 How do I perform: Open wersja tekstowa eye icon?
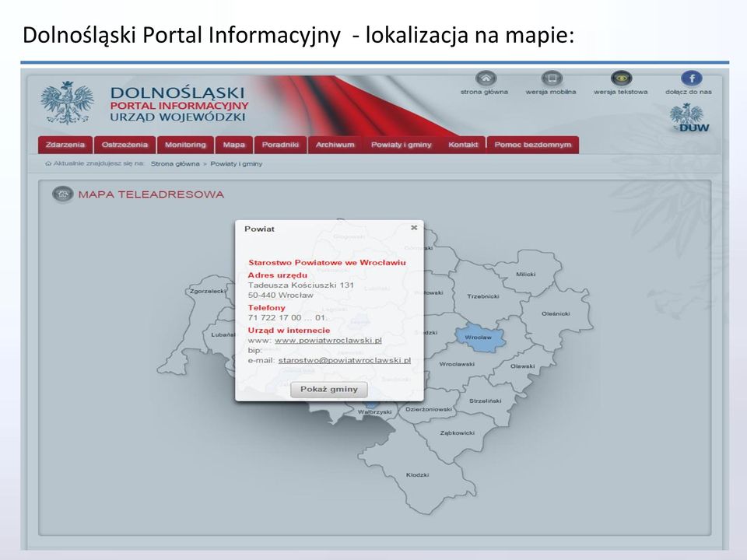[x=621, y=78]
